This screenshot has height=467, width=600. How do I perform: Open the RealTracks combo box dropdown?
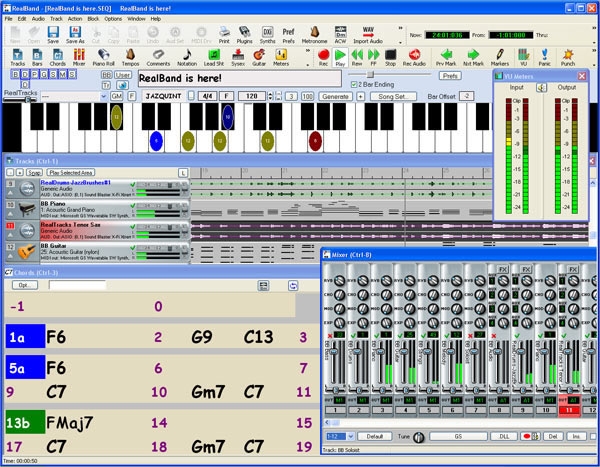[103, 96]
